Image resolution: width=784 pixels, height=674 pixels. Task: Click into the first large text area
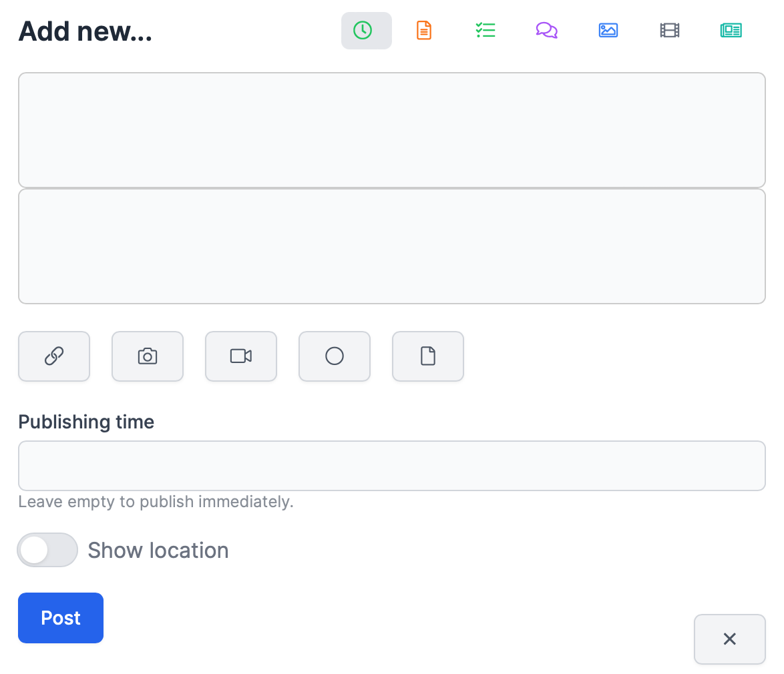click(391, 130)
